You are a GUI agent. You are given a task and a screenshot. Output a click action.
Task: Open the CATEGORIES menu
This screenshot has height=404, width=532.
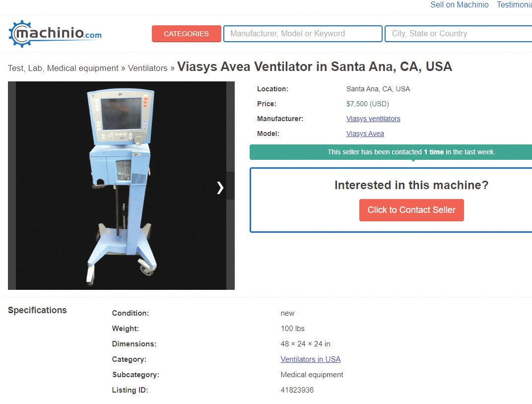[x=186, y=34]
